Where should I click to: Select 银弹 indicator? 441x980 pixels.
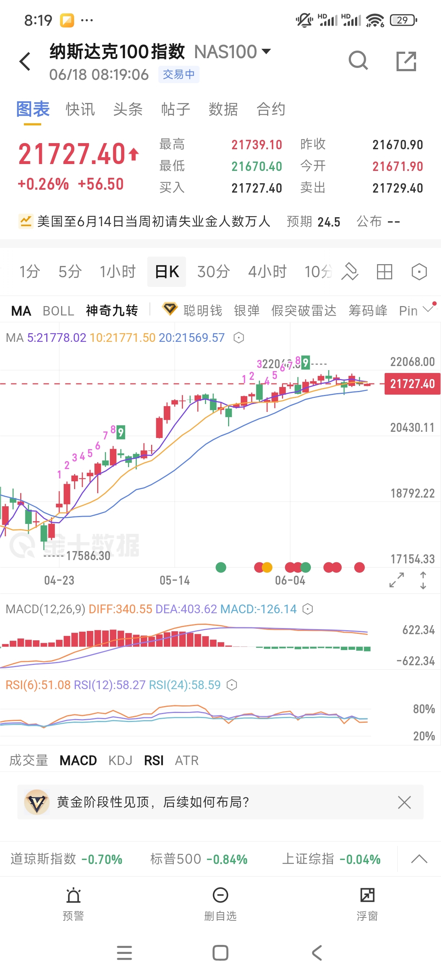pyautogui.click(x=247, y=311)
